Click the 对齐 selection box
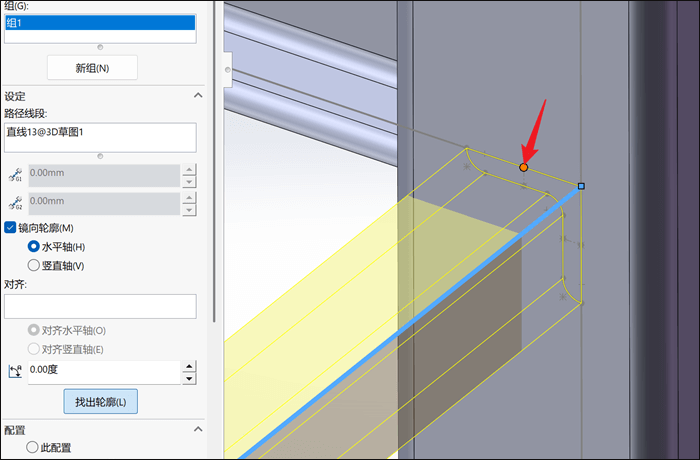Viewport: 700px width, 460px height. (100, 306)
